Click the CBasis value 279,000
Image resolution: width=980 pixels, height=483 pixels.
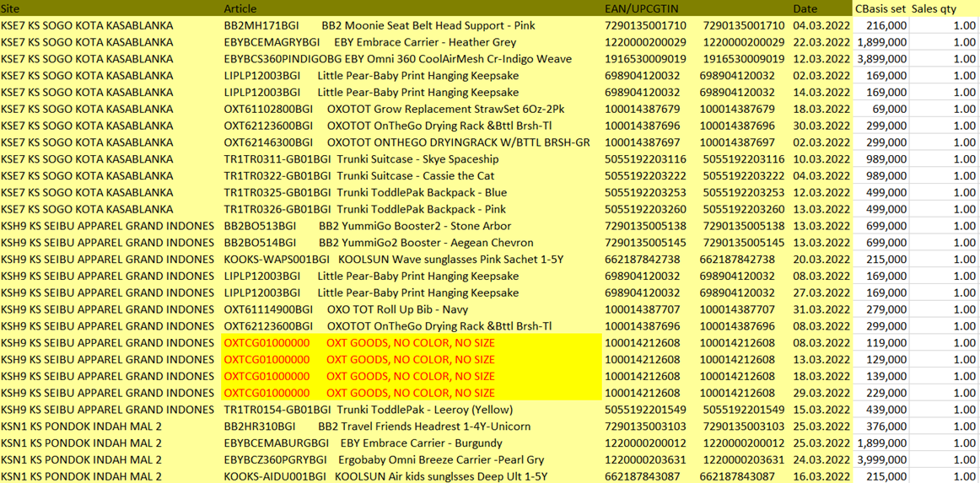[x=886, y=309]
